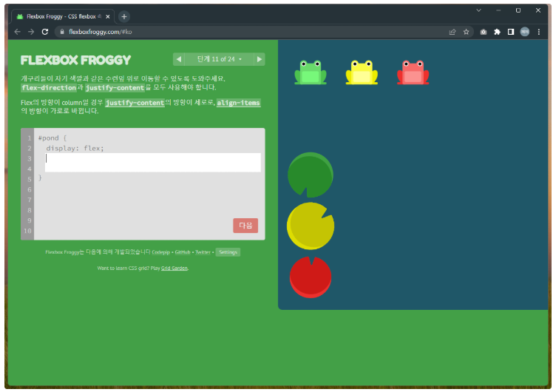This screenshot has height=392, width=556.
Task: Share this page via the share icon
Action: [x=452, y=32]
